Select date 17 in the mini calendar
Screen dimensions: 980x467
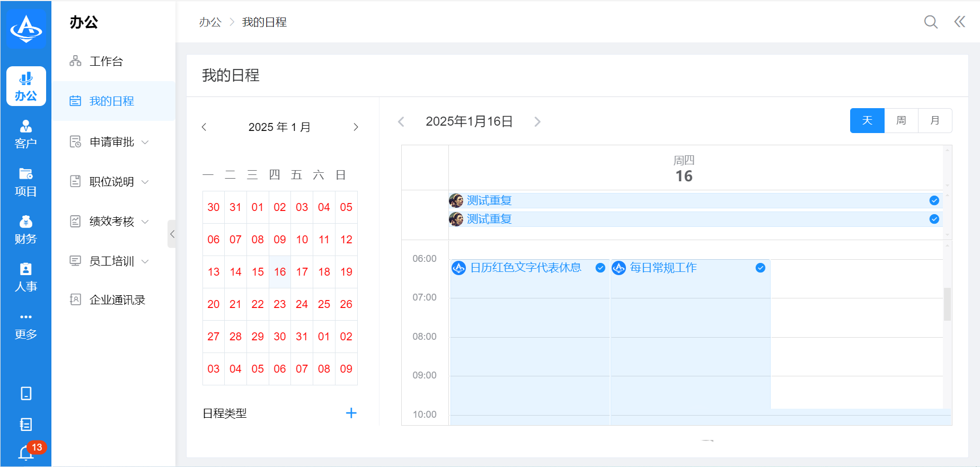point(302,272)
